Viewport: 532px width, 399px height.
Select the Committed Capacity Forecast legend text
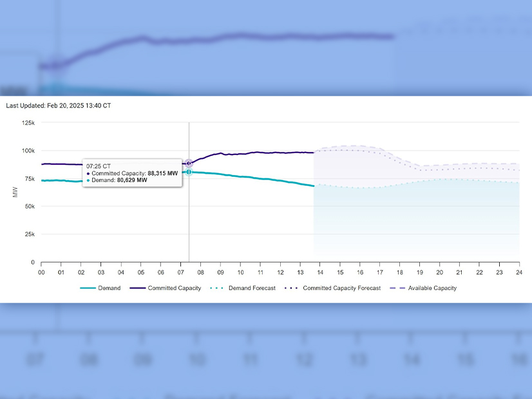tap(341, 288)
